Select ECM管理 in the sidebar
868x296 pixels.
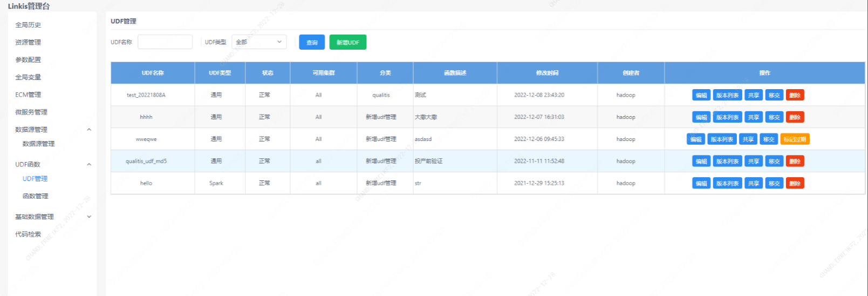[x=28, y=95]
